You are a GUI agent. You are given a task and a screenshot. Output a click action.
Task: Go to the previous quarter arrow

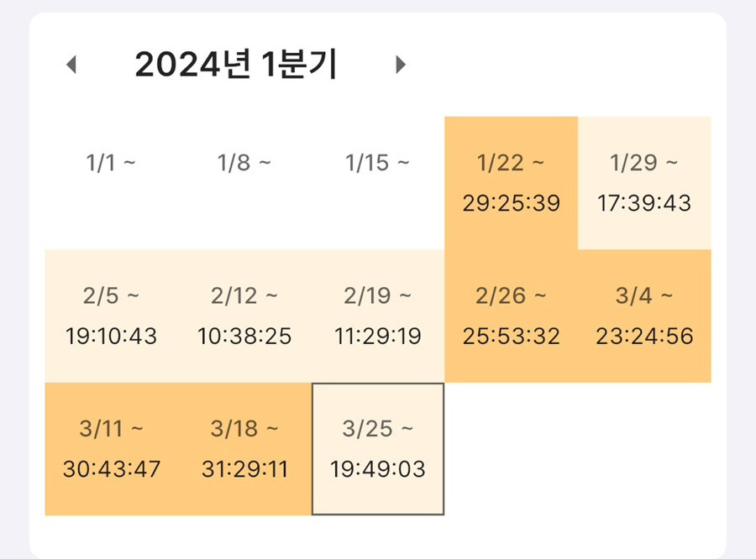point(71,65)
